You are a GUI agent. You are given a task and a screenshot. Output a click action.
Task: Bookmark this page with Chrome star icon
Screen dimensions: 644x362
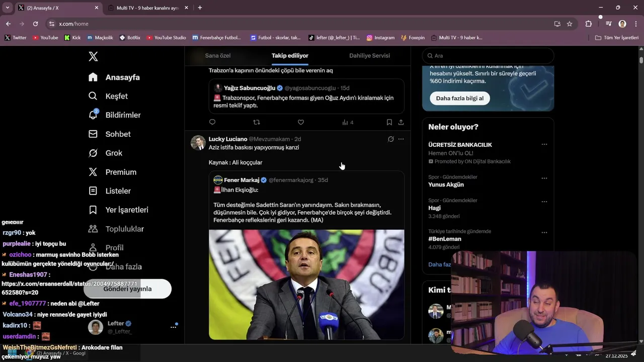[570, 24]
